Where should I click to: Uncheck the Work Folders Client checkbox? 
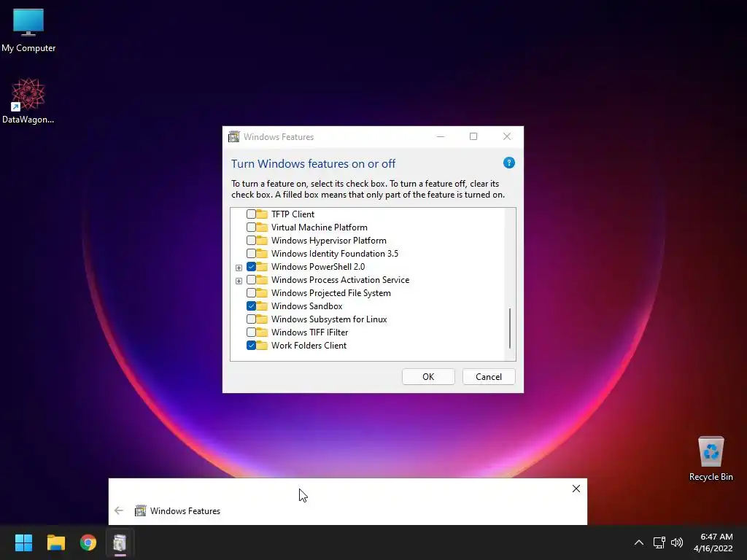tap(251, 345)
